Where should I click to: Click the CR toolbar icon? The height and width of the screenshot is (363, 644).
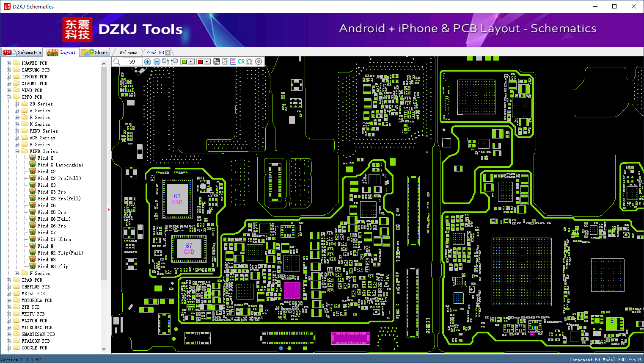pos(241,62)
